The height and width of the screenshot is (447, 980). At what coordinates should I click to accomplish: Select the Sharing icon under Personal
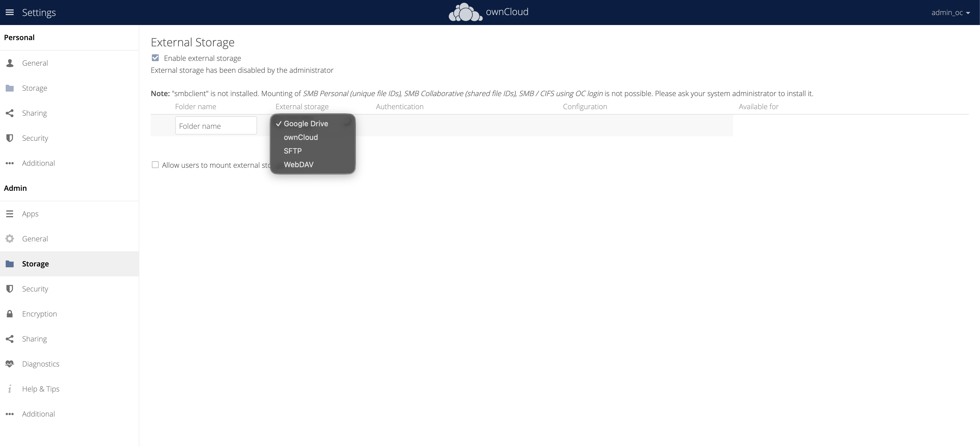(x=9, y=113)
